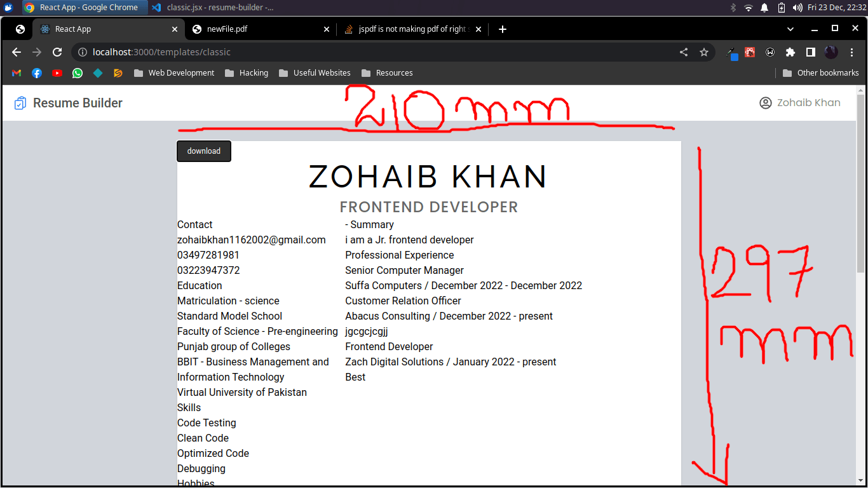Open the system application launcher icon
This screenshot has width=868, height=488.
(x=8, y=8)
